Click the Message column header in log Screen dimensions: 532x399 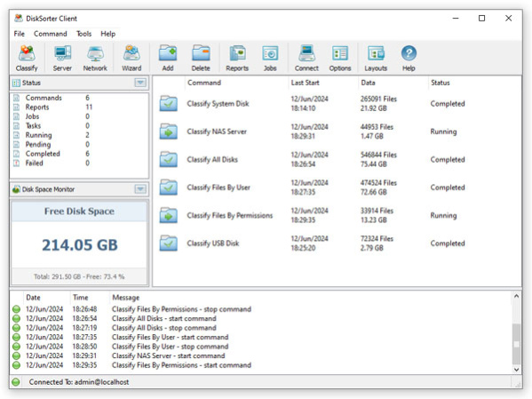click(x=126, y=298)
